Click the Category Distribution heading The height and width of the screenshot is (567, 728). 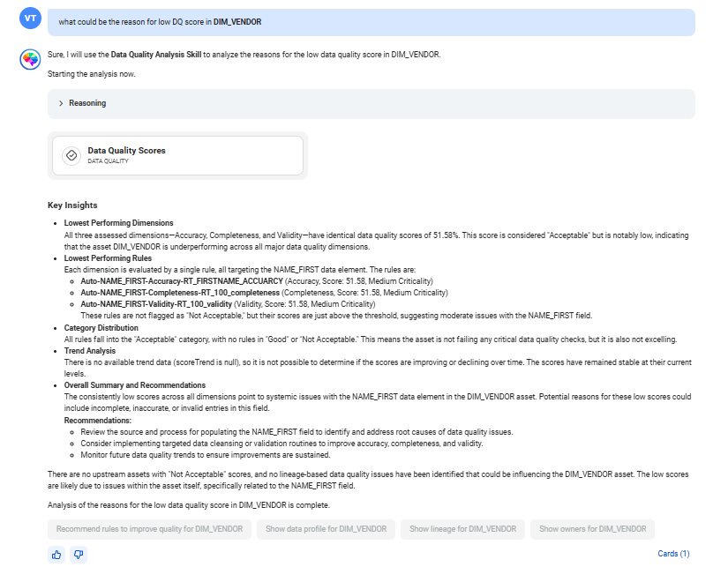(x=101, y=327)
